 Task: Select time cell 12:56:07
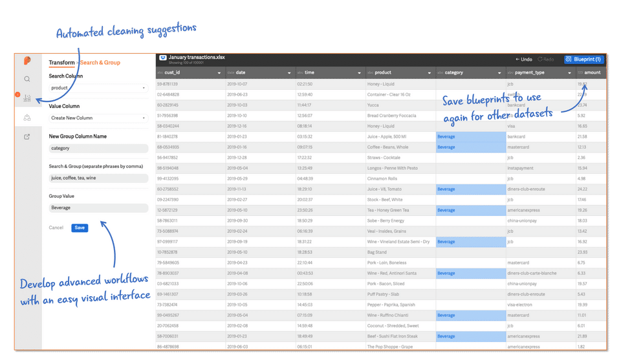331,116
